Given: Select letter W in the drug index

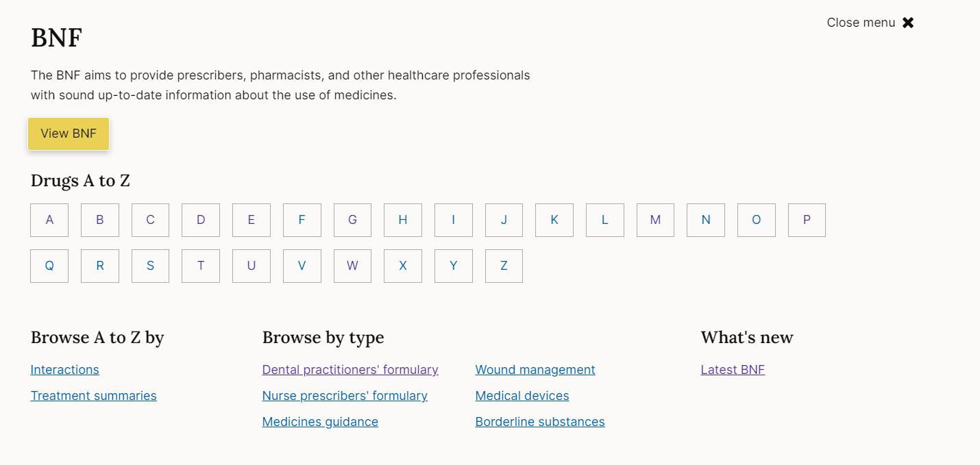Looking at the screenshot, I should coord(352,266).
